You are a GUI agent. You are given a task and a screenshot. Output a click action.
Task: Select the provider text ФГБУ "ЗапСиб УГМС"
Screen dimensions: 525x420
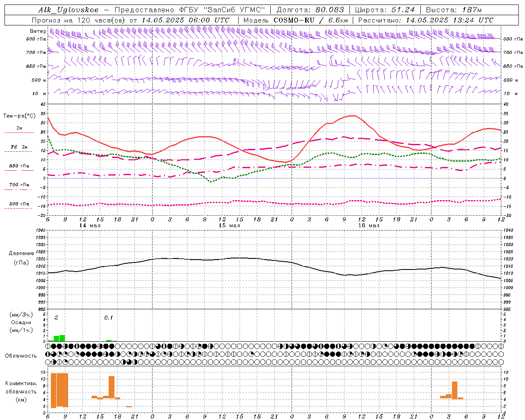coord(222,10)
